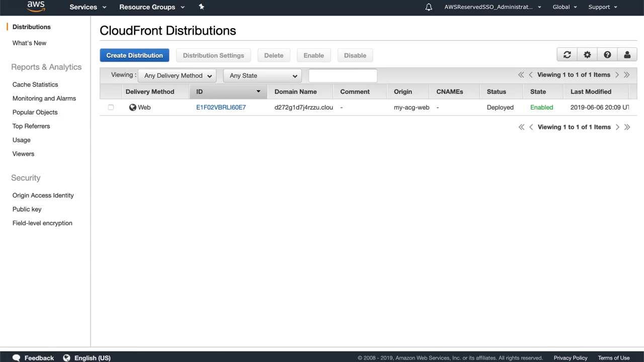Open What's New in the sidebar
Image resolution: width=644 pixels, height=362 pixels.
(29, 43)
